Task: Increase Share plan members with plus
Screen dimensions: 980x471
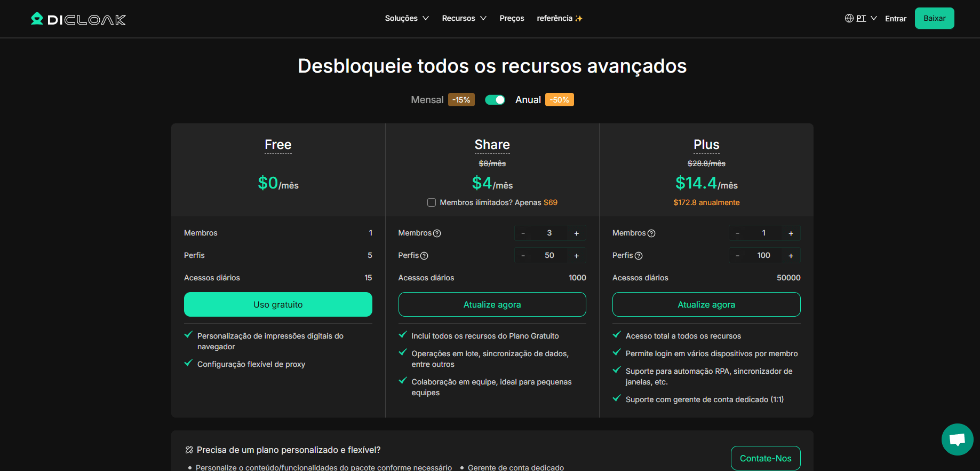Action: (x=576, y=233)
